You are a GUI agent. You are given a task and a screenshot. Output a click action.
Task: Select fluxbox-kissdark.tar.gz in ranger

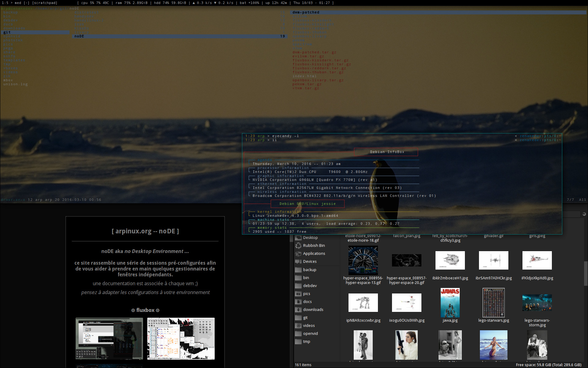coord(320,60)
